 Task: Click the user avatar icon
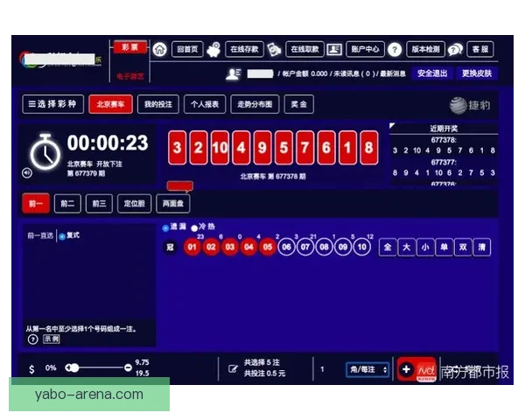coord(234,73)
